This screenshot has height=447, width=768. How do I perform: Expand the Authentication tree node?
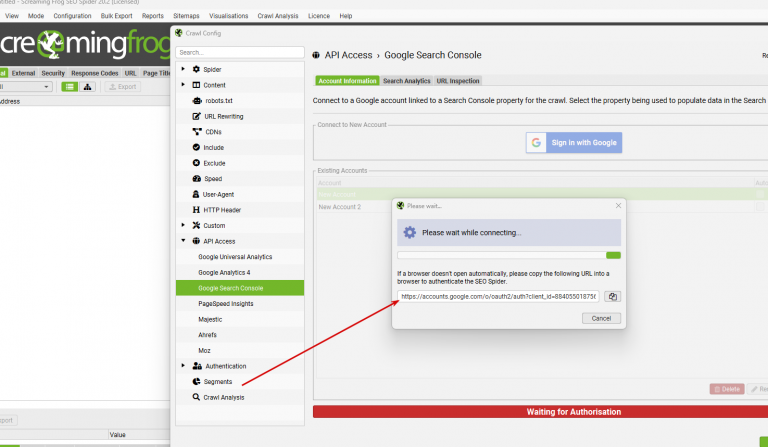(183, 366)
